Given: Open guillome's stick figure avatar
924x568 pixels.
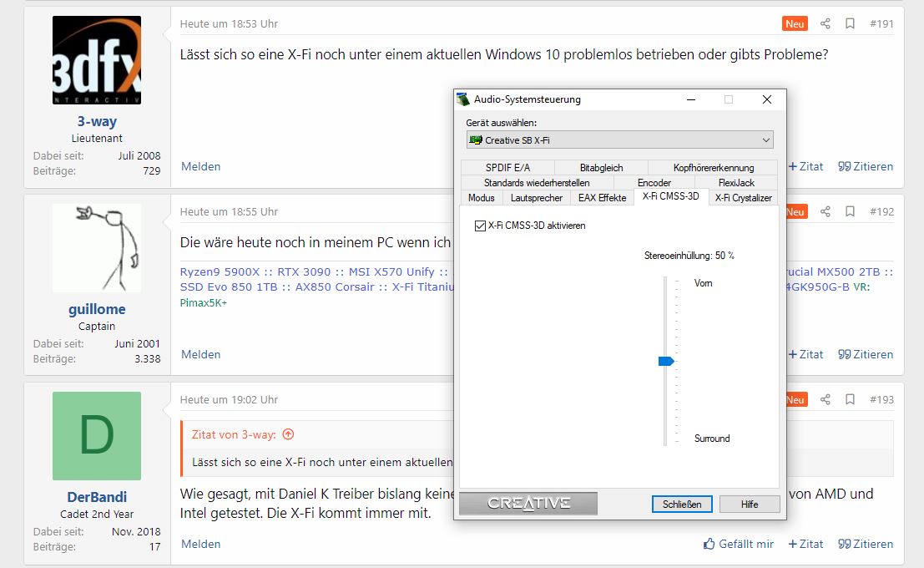Looking at the screenshot, I should click(97, 248).
